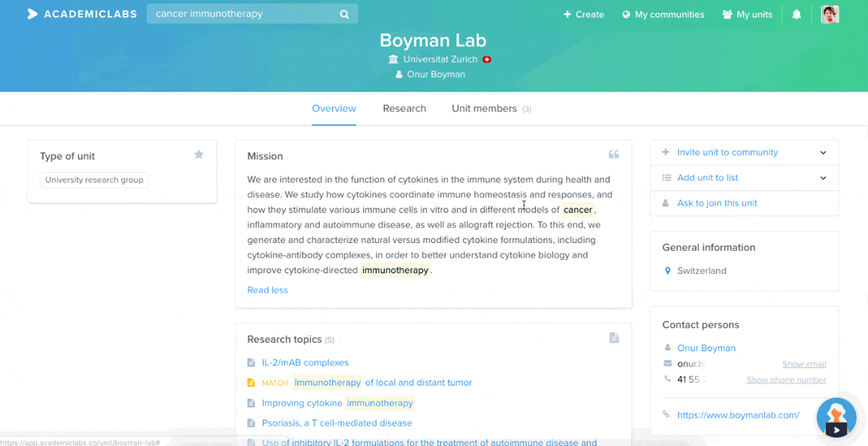Click the search magnifier icon
868x446 pixels.
click(344, 14)
